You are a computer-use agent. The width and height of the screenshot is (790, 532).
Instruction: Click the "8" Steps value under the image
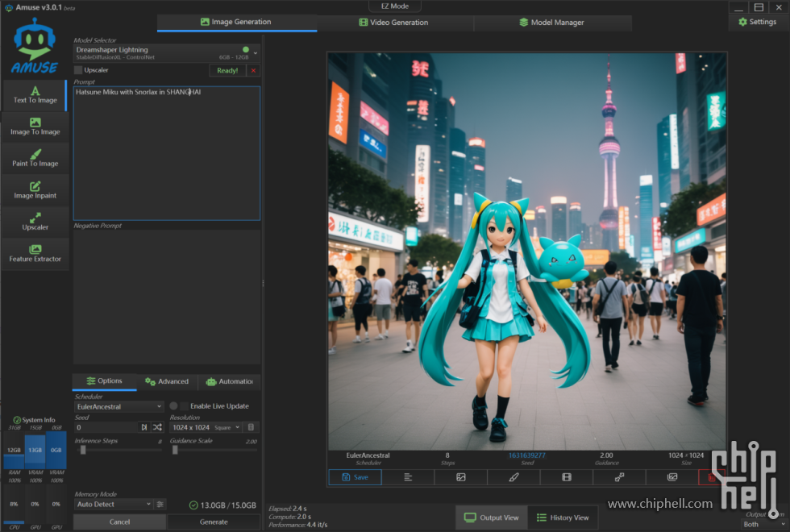pyautogui.click(x=447, y=455)
